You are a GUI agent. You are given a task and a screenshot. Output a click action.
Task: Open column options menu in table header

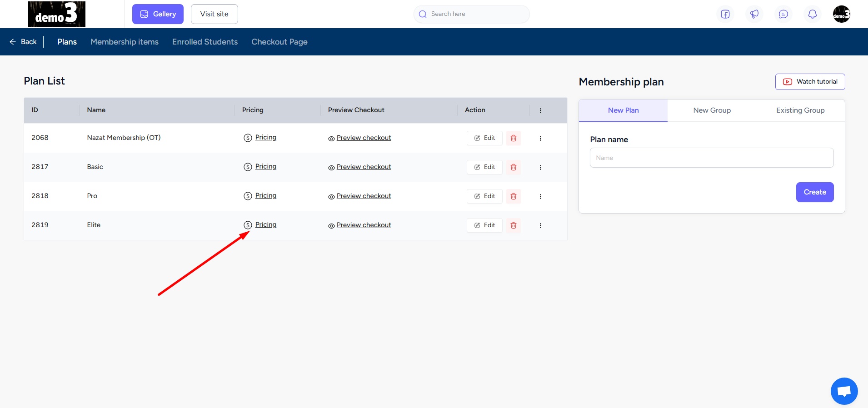(x=540, y=110)
